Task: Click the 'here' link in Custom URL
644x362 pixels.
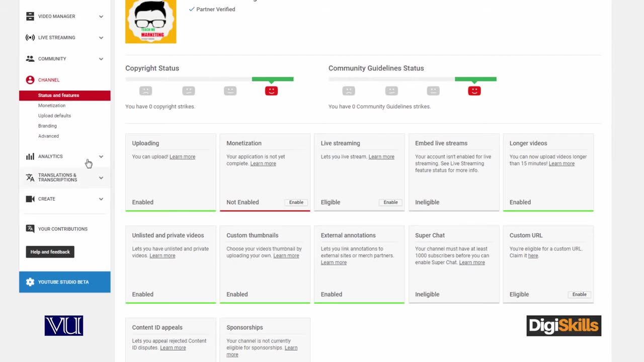Action: coord(533,255)
